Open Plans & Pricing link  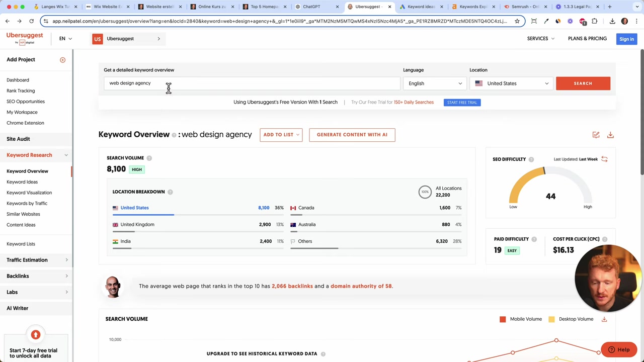coord(587,39)
